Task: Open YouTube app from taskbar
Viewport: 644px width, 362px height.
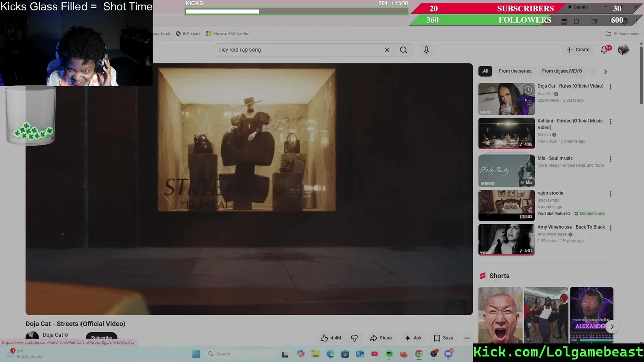Action: [x=374, y=354]
